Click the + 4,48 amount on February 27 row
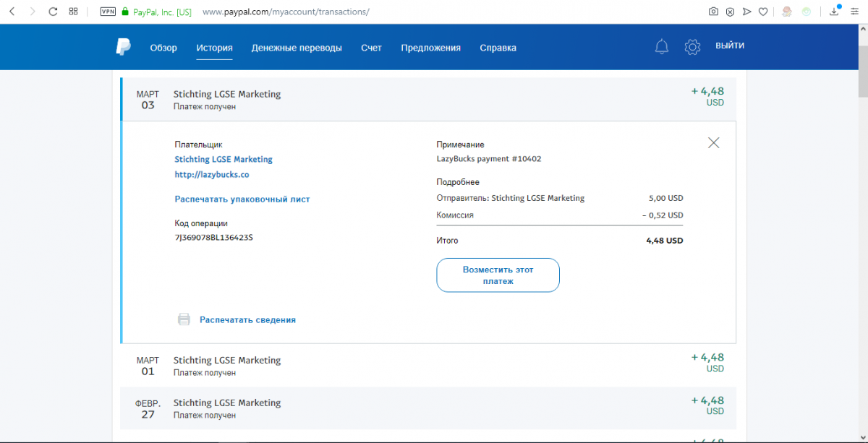This screenshot has height=443, width=868. (x=707, y=400)
